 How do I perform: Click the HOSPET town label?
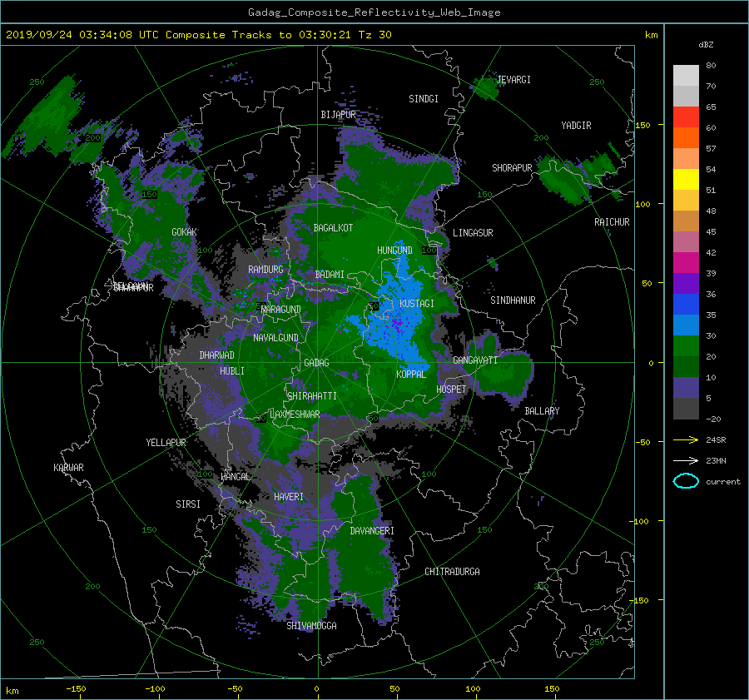pyautogui.click(x=451, y=390)
